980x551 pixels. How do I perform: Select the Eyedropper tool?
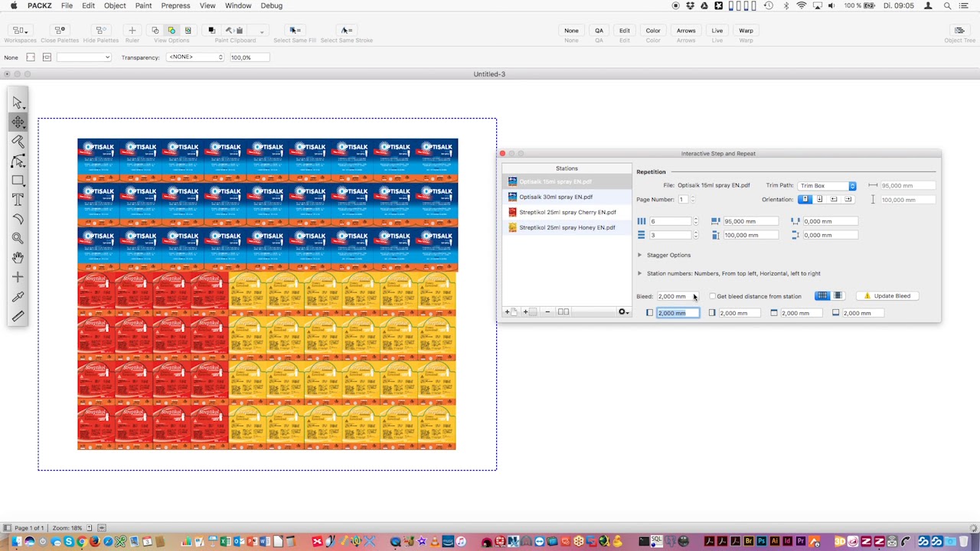(18, 297)
